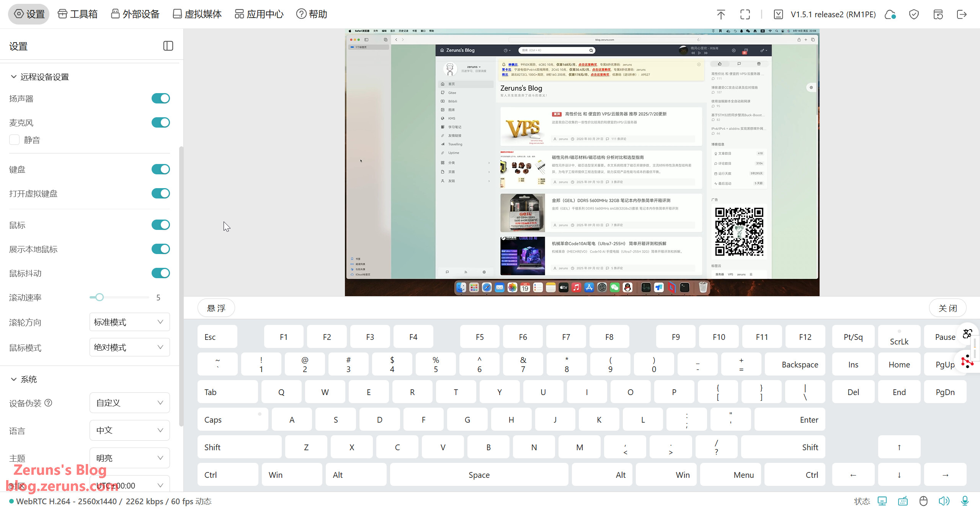Collapse the settings sidebar panel icon
The height and width of the screenshot is (510, 980).
pyautogui.click(x=168, y=46)
